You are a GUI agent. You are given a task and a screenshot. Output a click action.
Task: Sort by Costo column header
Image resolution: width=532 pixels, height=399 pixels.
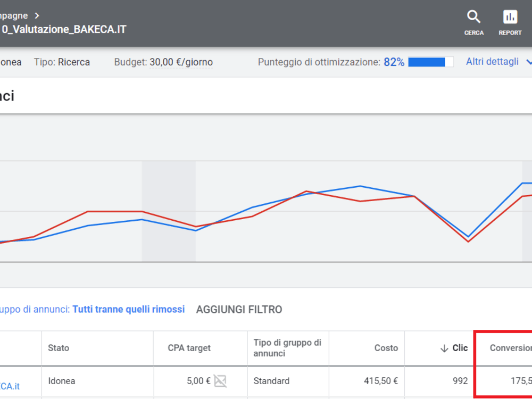(386, 348)
